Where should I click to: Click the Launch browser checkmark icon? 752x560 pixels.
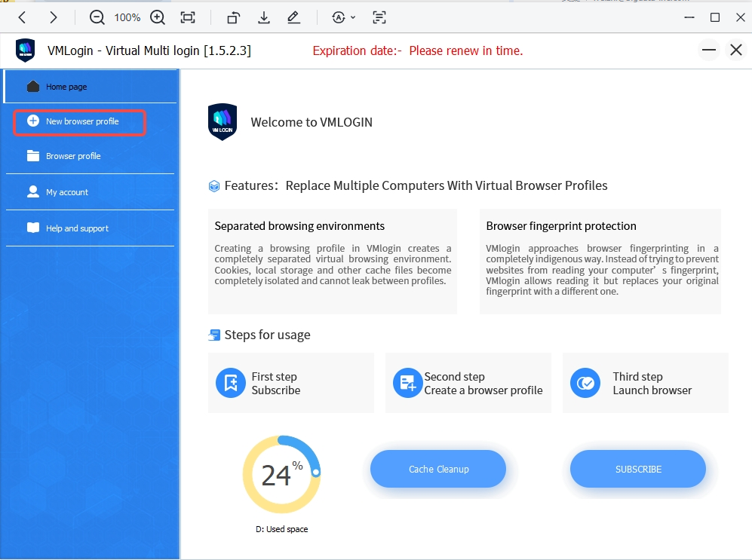pyautogui.click(x=585, y=383)
